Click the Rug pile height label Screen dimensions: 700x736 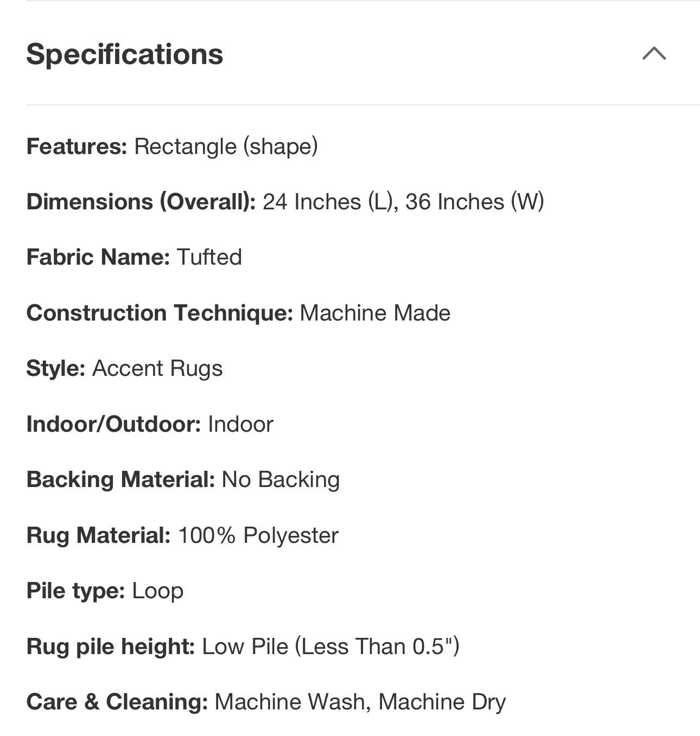point(110,647)
